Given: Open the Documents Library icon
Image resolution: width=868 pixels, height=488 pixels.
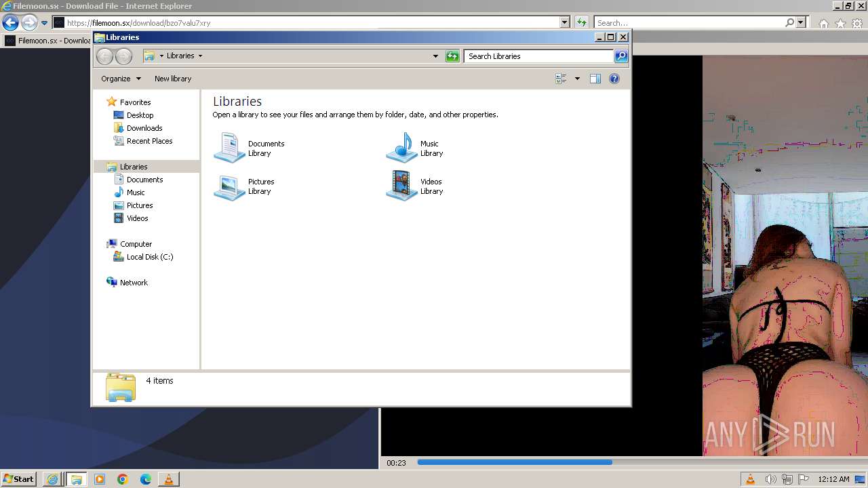Looking at the screenshot, I should [x=229, y=148].
